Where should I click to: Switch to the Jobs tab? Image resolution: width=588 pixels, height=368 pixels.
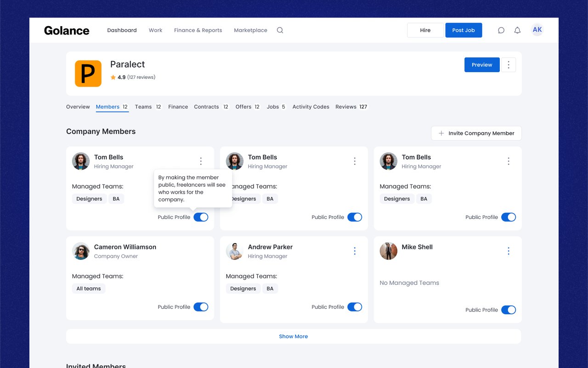point(277,107)
